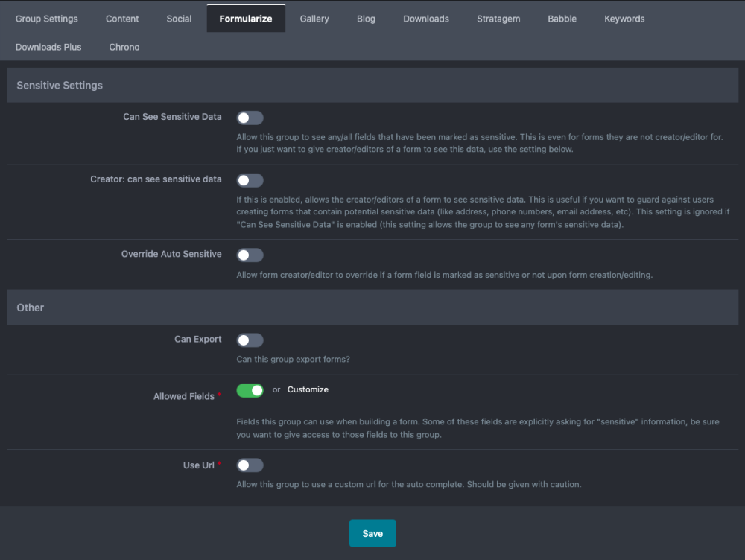Navigate to the Stratagem tab
745x560 pixels.
pyautogui.click(x=498, y=19)
